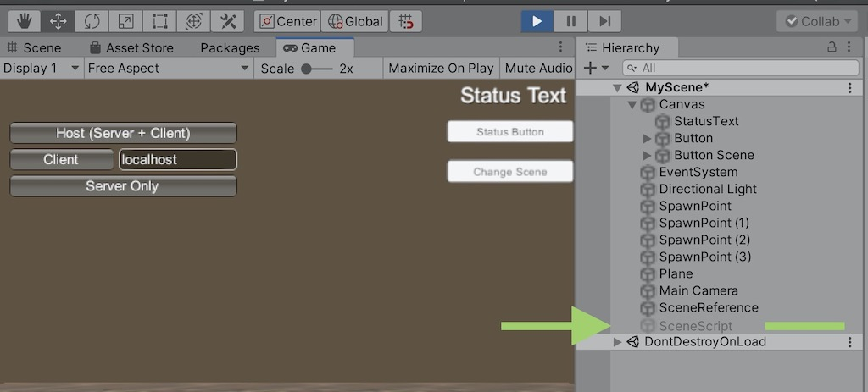
Task: Toggle Global handle rotation
Action: tap(355, 21)
